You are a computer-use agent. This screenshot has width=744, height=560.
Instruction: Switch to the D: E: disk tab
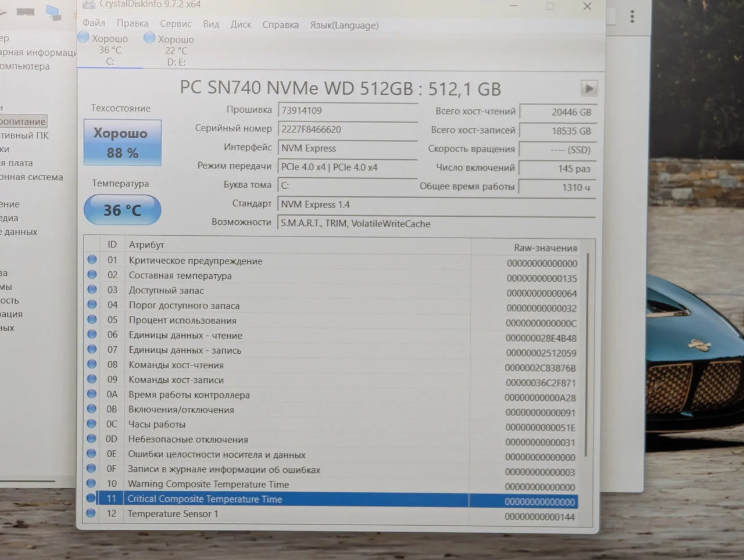(x=176, y=51)
